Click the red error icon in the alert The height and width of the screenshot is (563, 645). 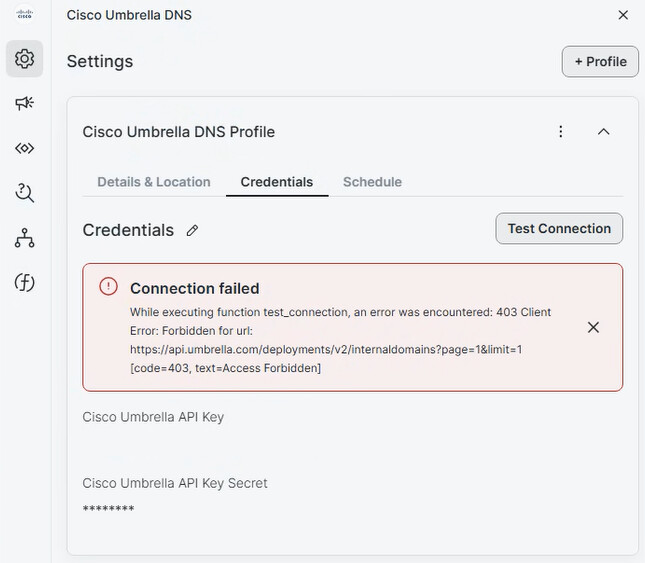[108, 287]
